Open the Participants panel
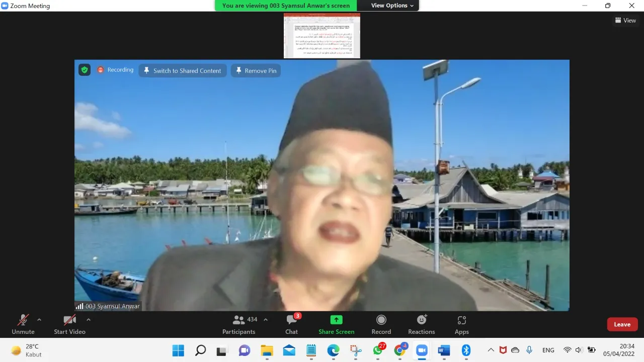The height and width of the screenshot is (362, 644). click(239, 324)
